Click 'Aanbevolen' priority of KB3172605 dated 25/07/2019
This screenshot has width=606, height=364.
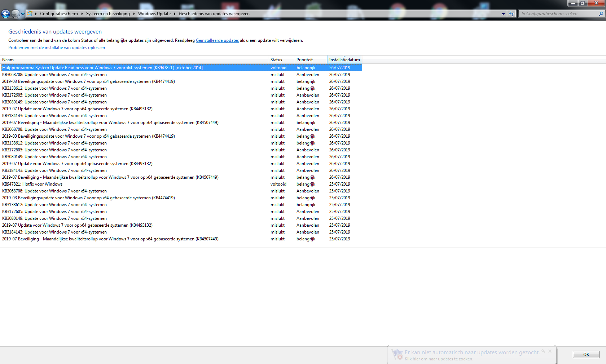coord(308,212)
